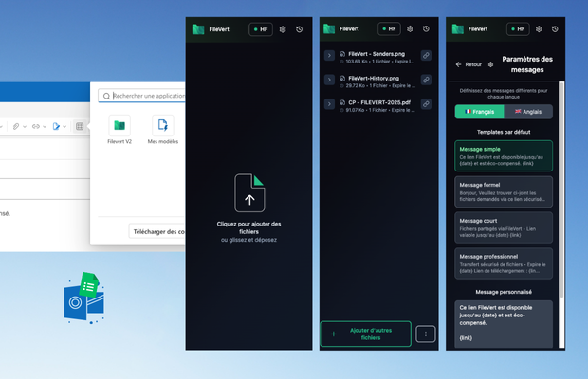Click the apps grid icon in Outlook toolbar
Viewport: 588px width, 379px height.
tap(80, 125)
